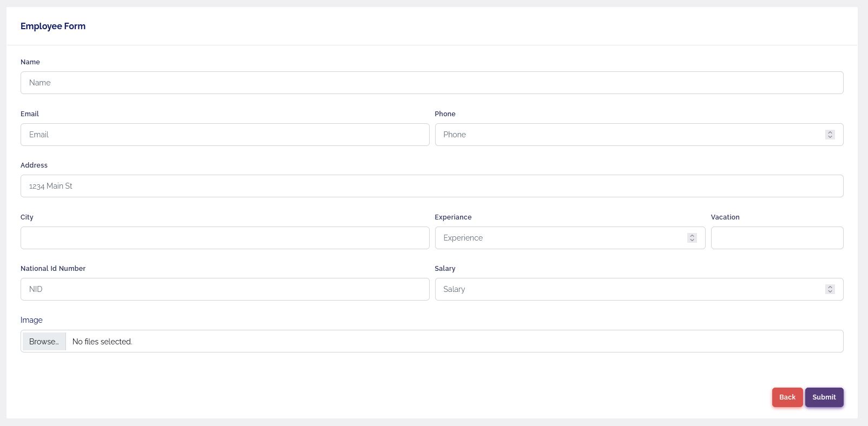The height and width of the screenshot is (426, 868).
Task: Focus the NID national id field
Action: pyautogui.click(x=225, y=289)
